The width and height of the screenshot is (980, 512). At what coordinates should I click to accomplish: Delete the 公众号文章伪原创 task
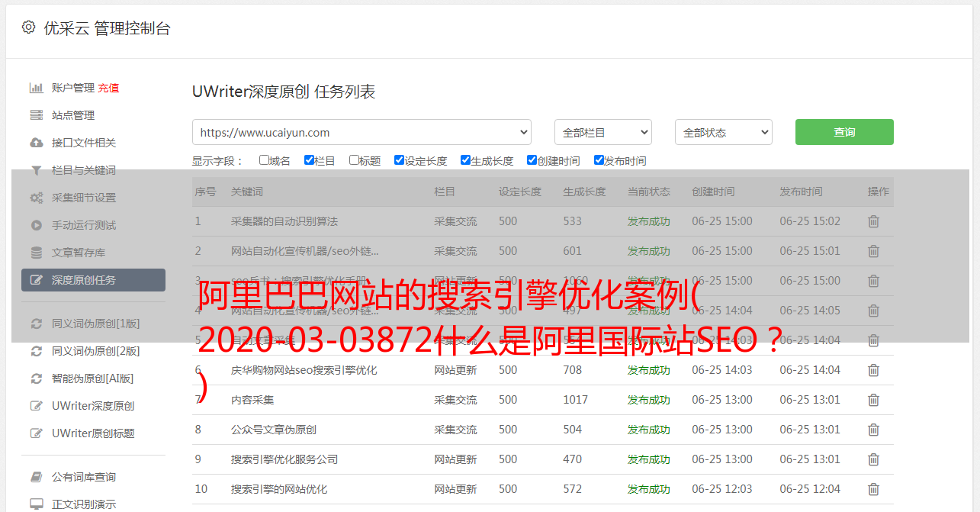[874, 430]
